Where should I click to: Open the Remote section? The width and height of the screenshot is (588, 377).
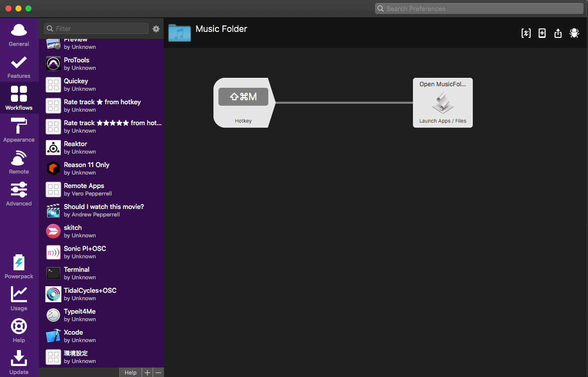[19, 162]
